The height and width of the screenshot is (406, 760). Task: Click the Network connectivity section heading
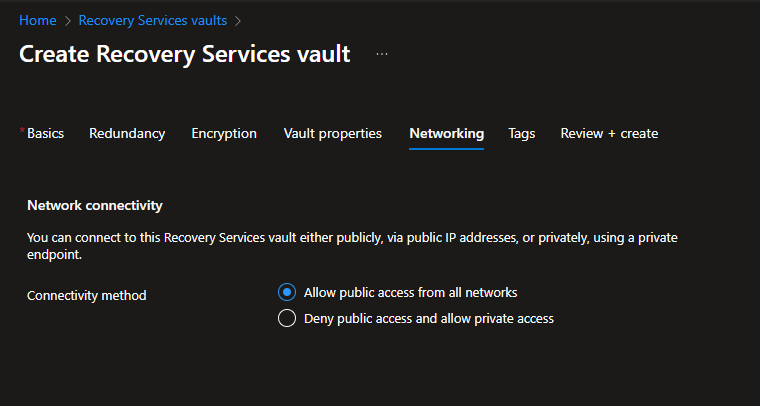[x=95, y=205]
